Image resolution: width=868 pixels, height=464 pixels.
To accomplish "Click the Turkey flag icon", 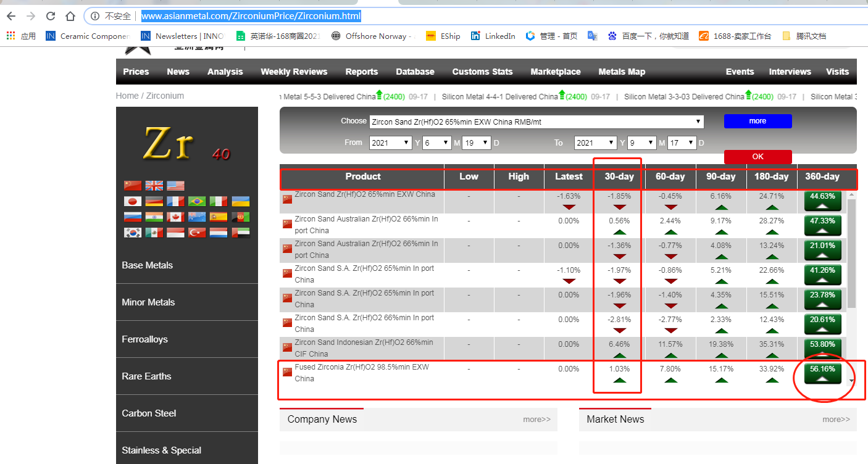I will click(x=197, y=233).
